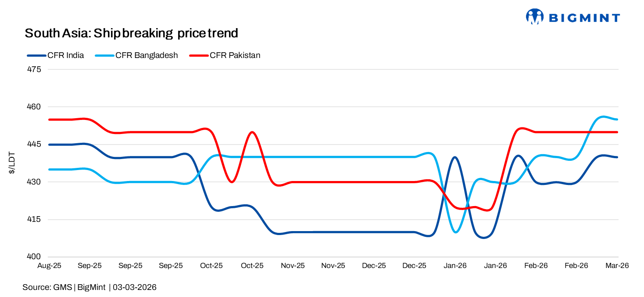The height and width of the screenshot is (297, 644).
Task: Click the 400 y-axis label
Action: 34,257
